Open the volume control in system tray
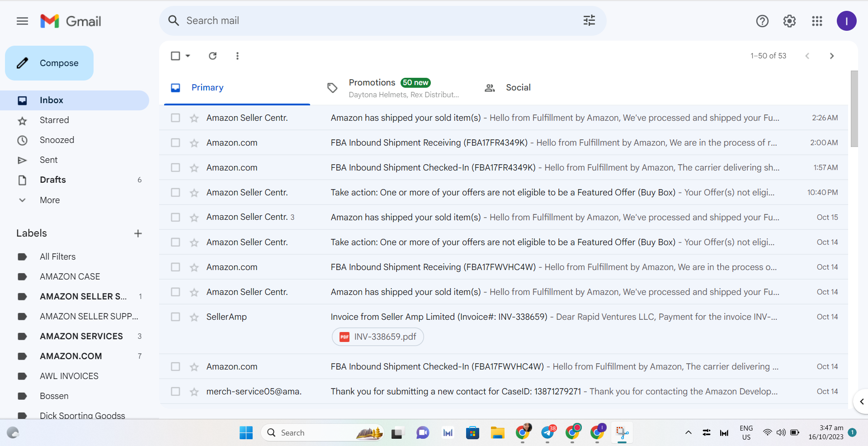 tap(781, 432)
